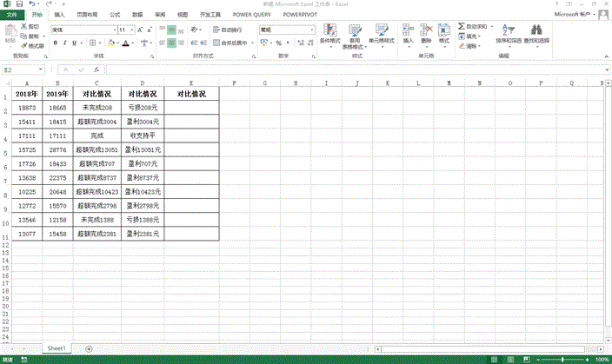612x364 pixels.
Task: Open the File (文件) button
Action: point(11,15)
